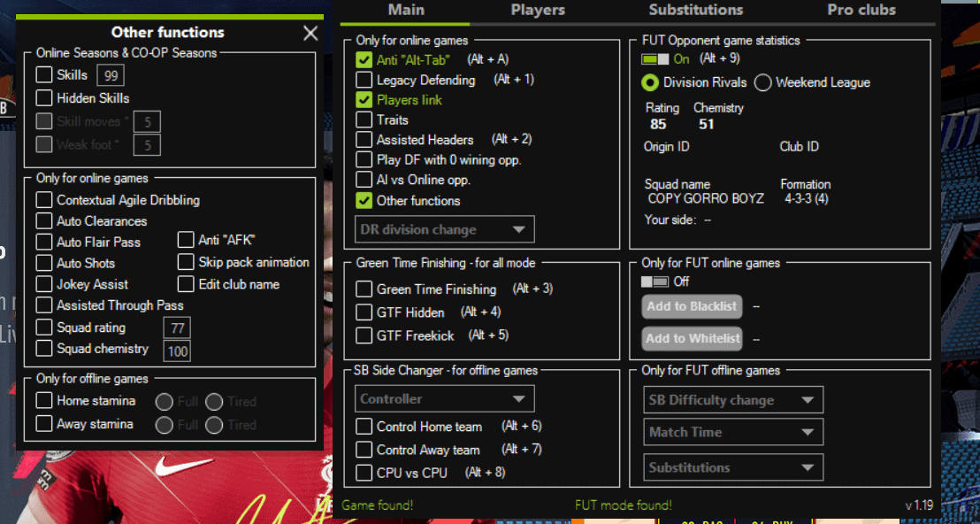Click the Squad rating value field 77

[x=177, y=328]
